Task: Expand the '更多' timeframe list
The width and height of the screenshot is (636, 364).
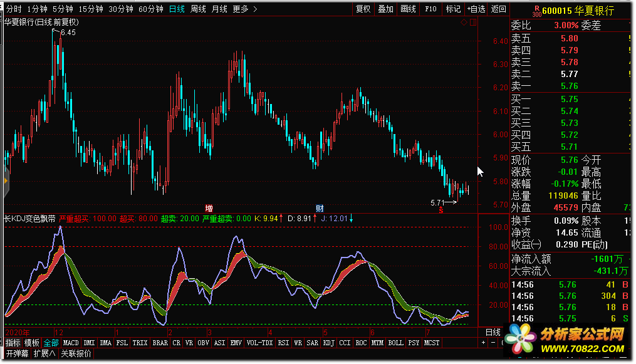Action: [x=244, y=9]
